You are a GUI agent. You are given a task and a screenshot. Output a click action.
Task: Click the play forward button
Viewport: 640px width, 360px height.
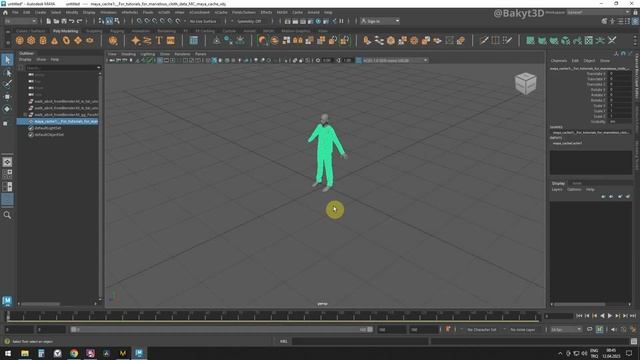[610, 316]
